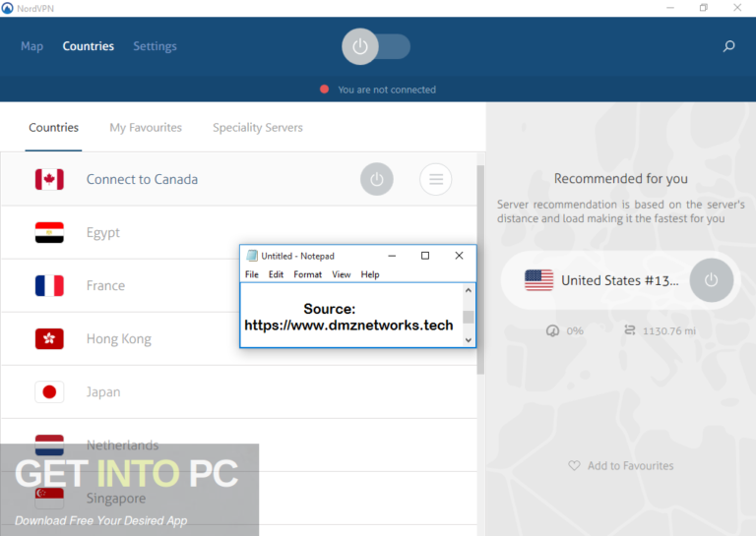Image resolution: width=756 pixels, height=536 pixels.
Task: Click the heart icon beside Add to Favourites
Action: tap(574, 466)
